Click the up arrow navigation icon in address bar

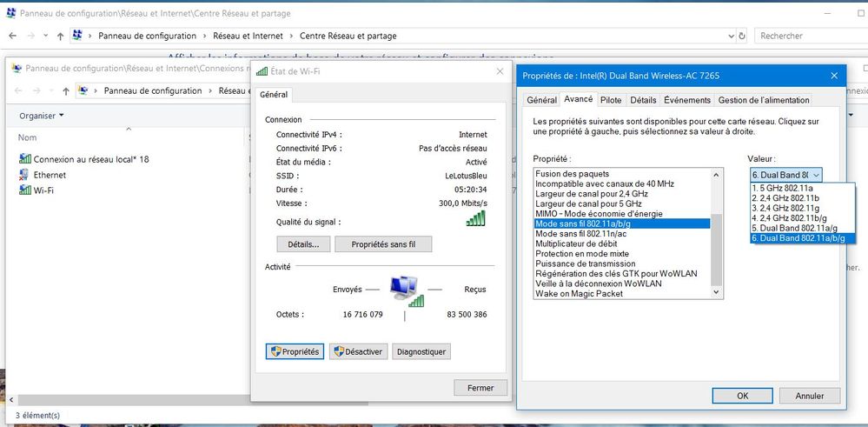click(59, 37)
